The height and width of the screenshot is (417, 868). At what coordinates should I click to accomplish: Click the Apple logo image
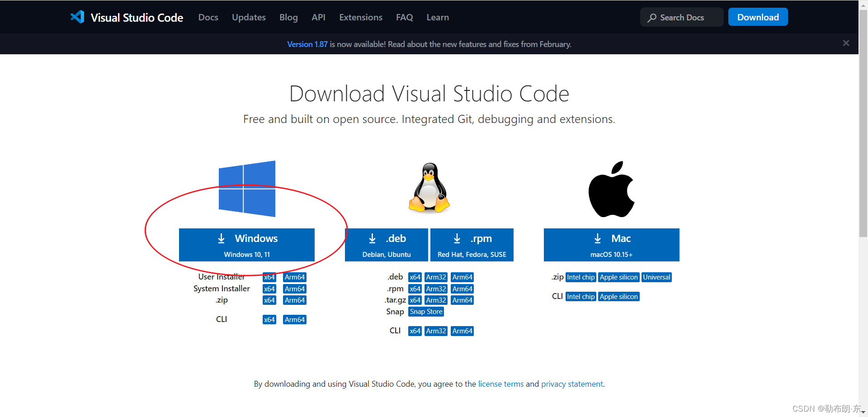(x=611, y=189)
